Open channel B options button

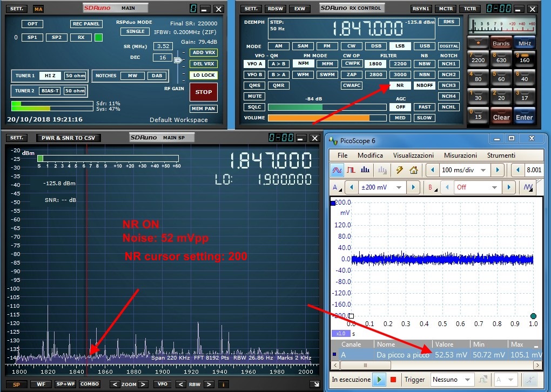(x=432, y=187)
